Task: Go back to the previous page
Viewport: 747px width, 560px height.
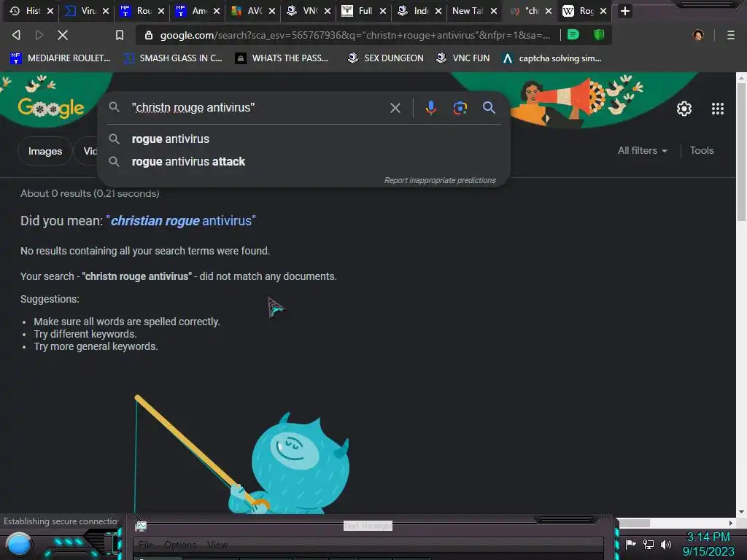Action: [x=16, y=35]
